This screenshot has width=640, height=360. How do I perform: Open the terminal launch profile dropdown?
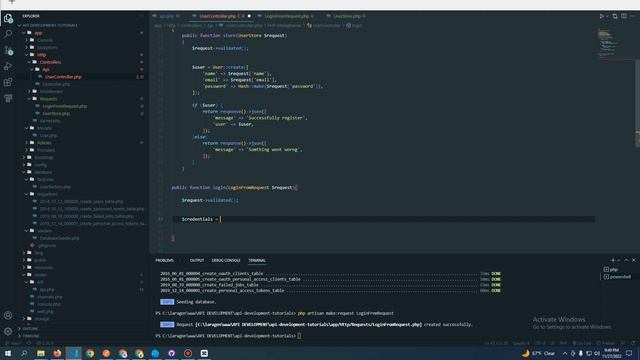pyautogui.click(x=619, y=260)
